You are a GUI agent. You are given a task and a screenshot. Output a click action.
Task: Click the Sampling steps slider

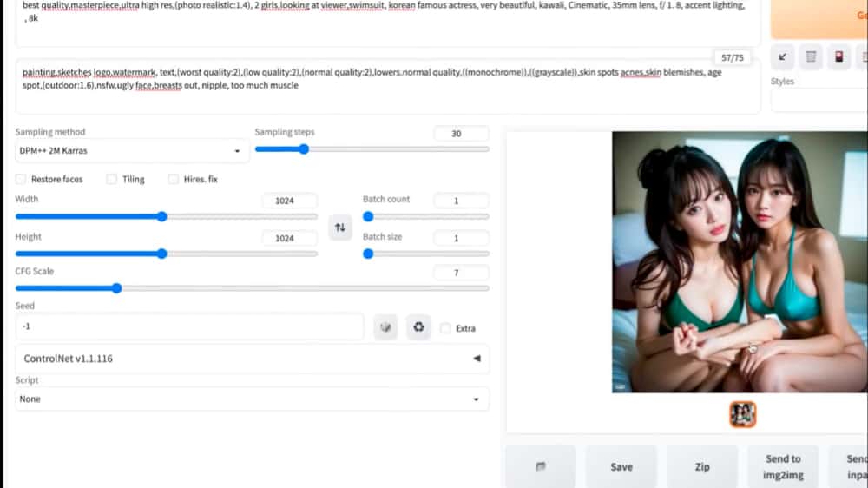coord(372,149)
